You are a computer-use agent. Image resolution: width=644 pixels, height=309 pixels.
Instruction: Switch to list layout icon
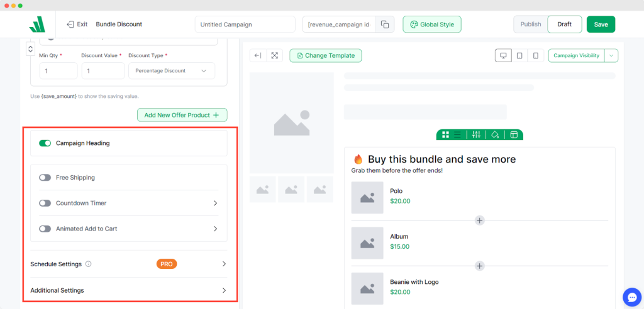pos(457,134)
